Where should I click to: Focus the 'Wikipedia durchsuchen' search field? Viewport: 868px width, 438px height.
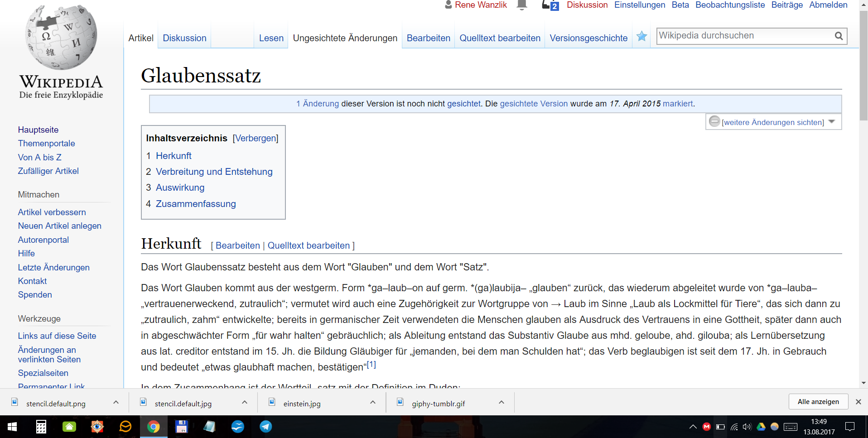click(x=743, y=36)
